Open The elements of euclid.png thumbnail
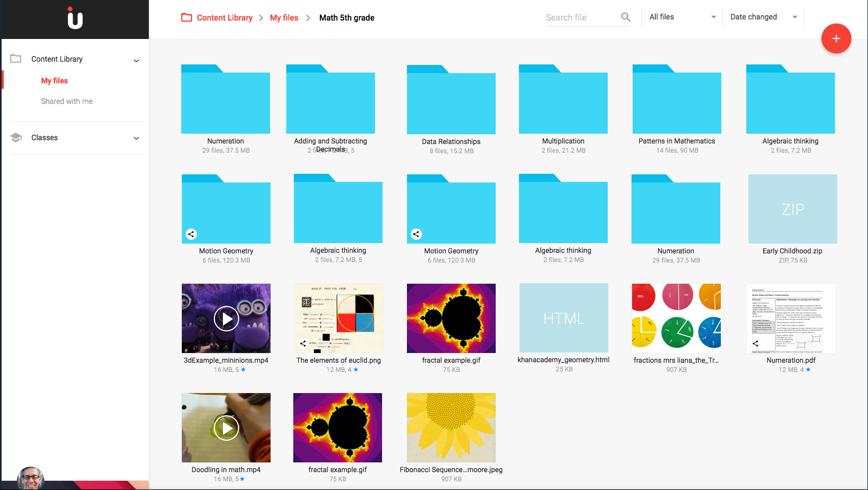This screenshot has height=490, width=868. click(x=339, y=318)
